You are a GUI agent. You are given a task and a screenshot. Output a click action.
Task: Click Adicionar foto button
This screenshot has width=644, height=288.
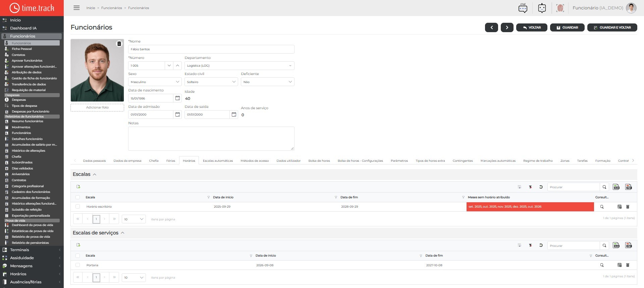click(97, 107)
